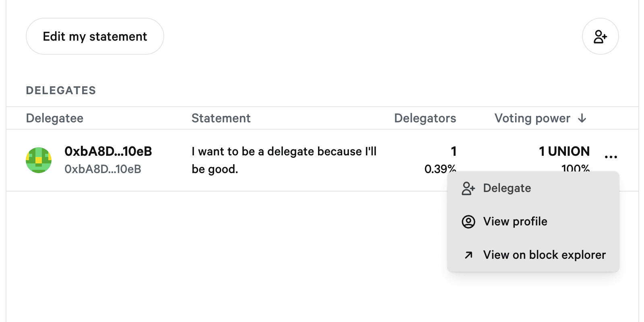644x322 pixels.
Task: Click the add-delegate person icon button
Action: click(x=600, y=36)
